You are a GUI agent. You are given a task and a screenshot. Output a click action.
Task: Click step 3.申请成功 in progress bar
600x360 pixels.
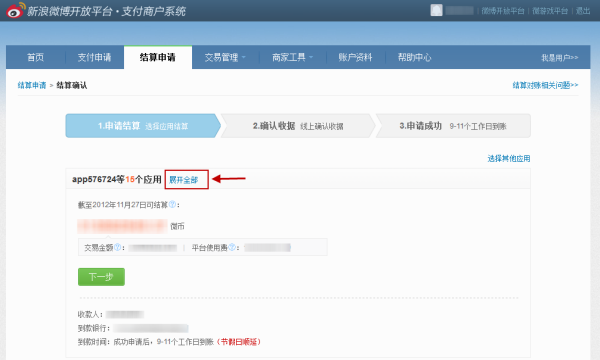pyautogui.click(x=453, y=126)
